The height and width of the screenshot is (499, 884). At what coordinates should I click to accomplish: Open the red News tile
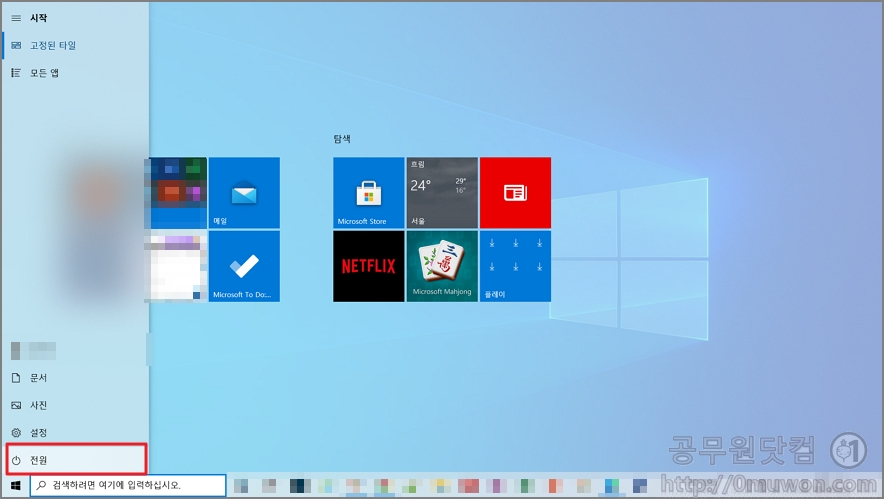pyautogui.click(x=515, y=193)
